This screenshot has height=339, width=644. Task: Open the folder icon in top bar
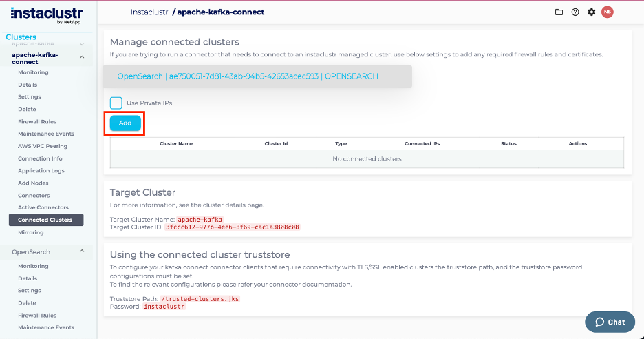click(x=559, y=12)
